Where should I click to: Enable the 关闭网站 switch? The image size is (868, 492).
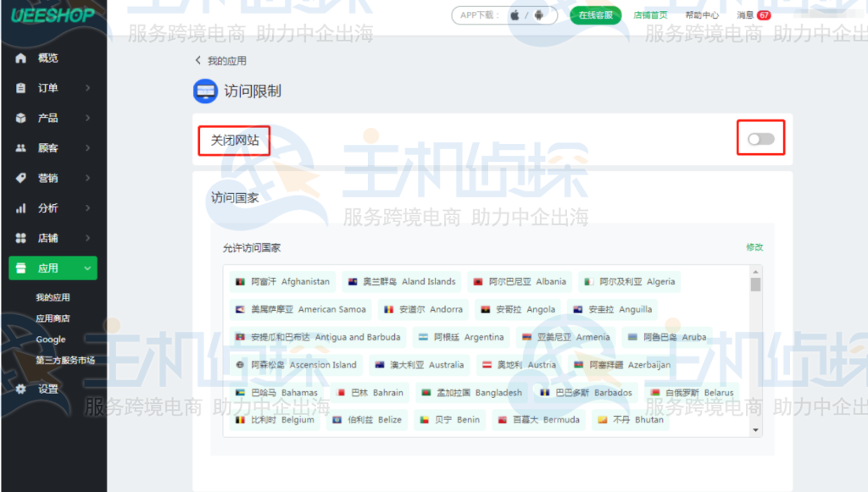tap(759, 138)
